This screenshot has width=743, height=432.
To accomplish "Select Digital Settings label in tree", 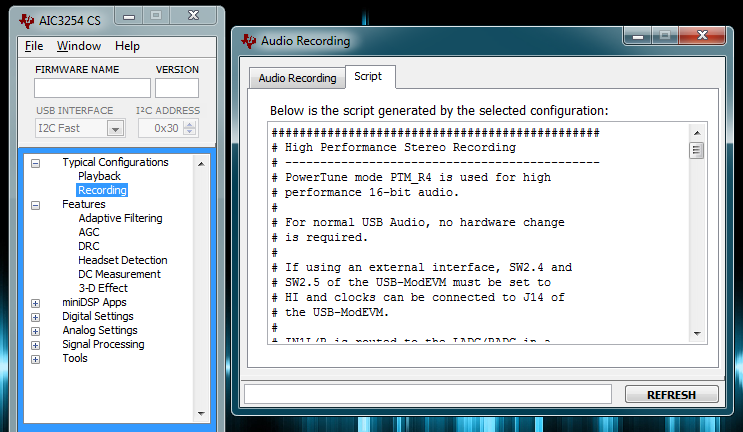I will click(x=98, y=316).
